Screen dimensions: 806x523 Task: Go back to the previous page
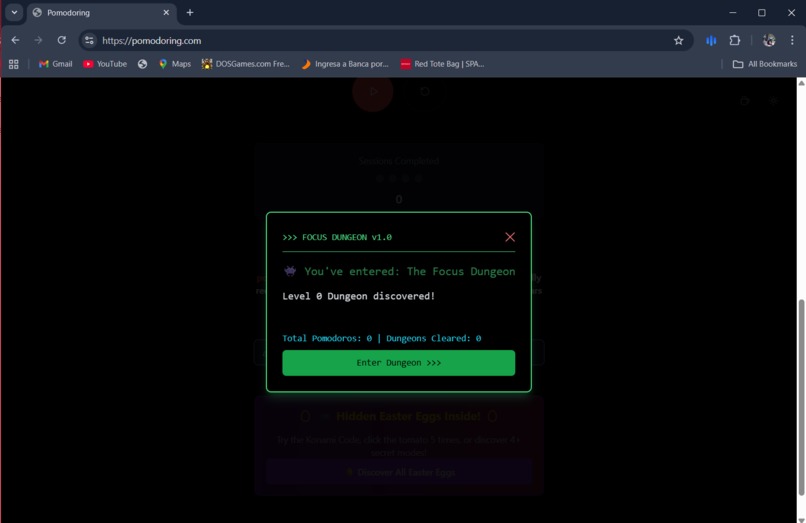pyautogui.click(x=15, y=40)
